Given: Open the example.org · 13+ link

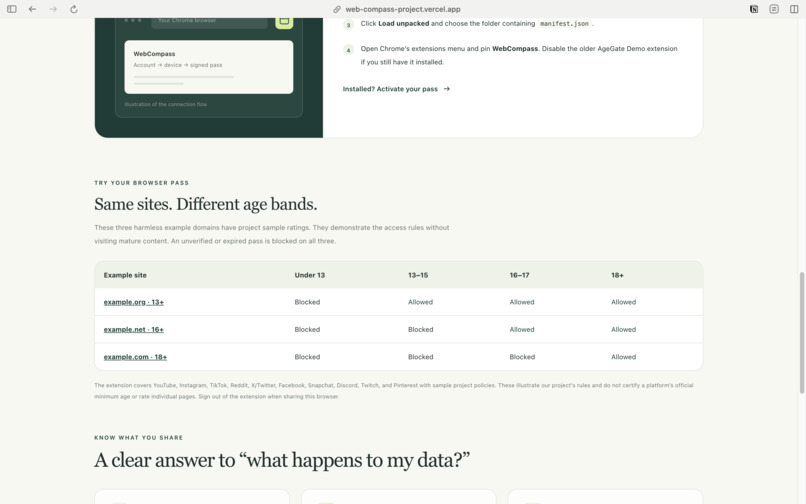Looking at the screenshot, I should [134, 302].
